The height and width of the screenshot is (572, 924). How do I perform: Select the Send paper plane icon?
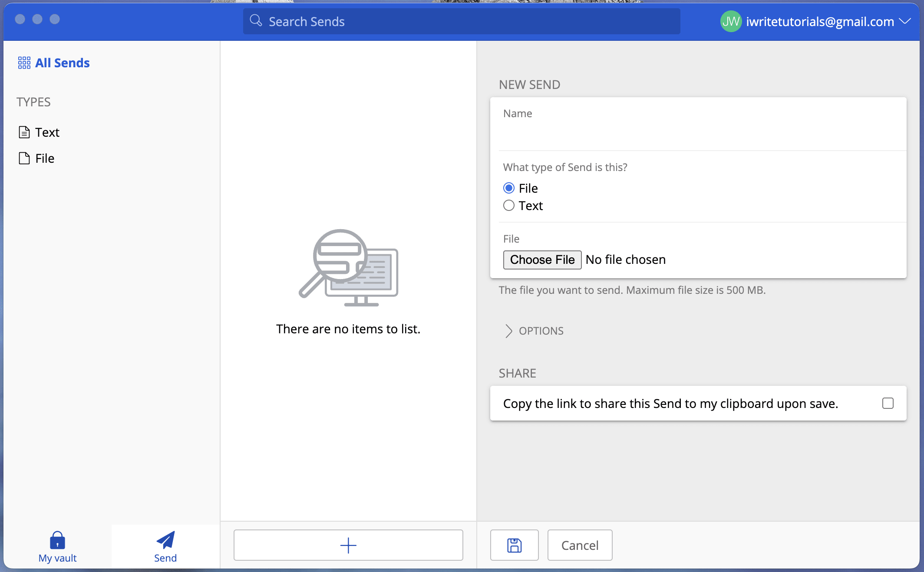[165, 540]
